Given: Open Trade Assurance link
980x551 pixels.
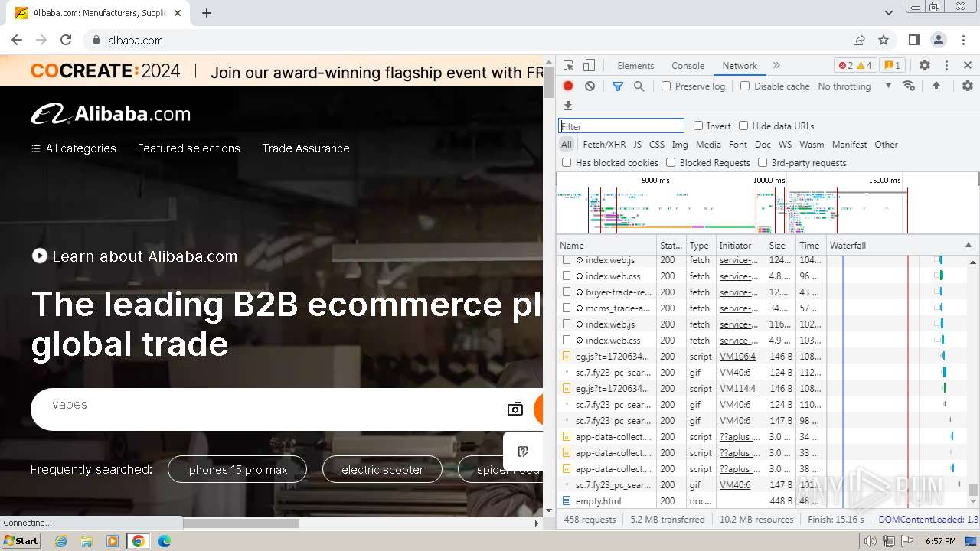Looking at the screenshot, I should pos(305,148).
